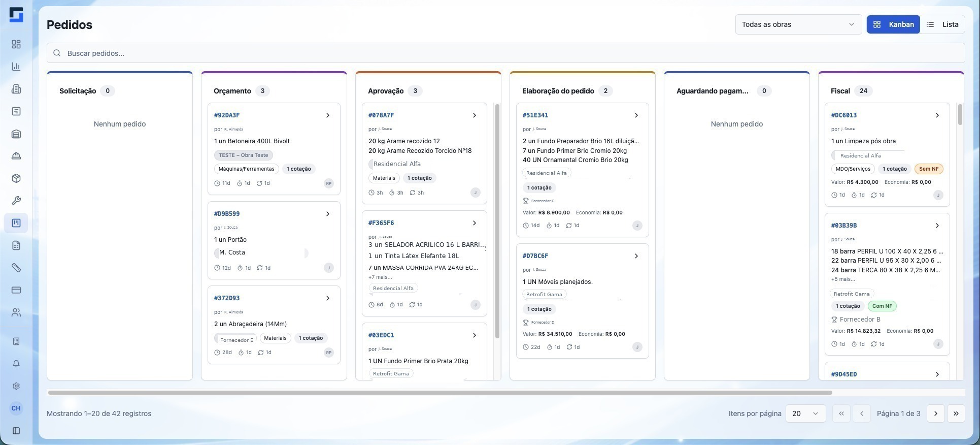The image size is (980, 445).
Task: Open notifications bell icon
Action: pyautogui.click(x=16, y=364)
